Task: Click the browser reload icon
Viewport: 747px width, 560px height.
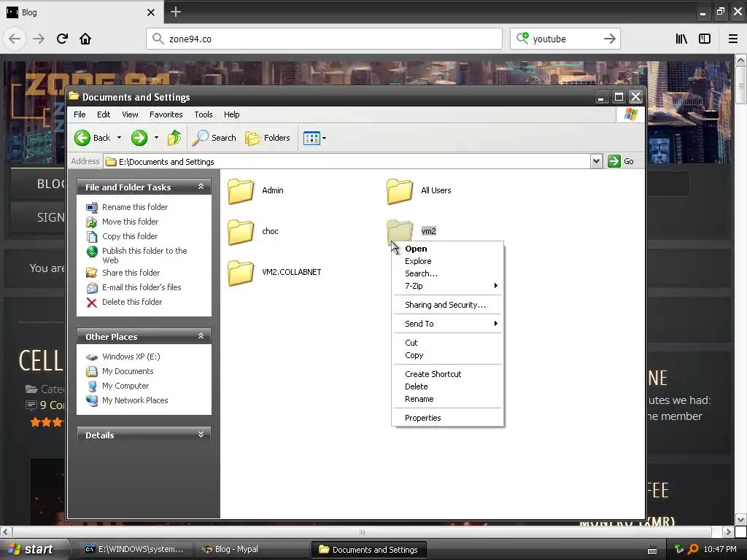Action: click(x=62, y=39)
